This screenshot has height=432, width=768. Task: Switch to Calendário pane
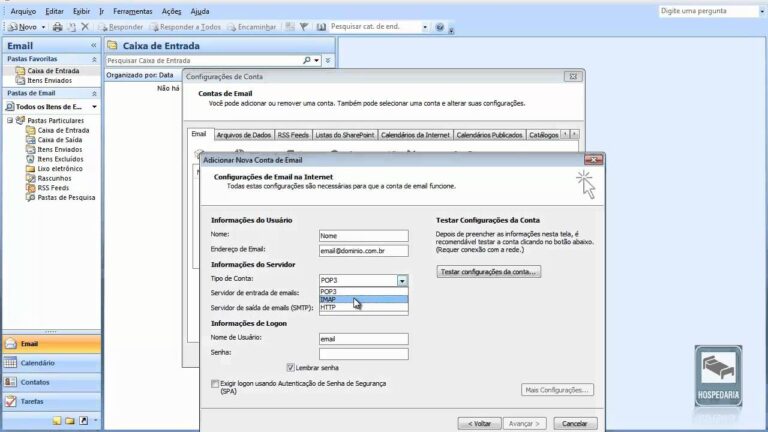(x=51, y=363)
